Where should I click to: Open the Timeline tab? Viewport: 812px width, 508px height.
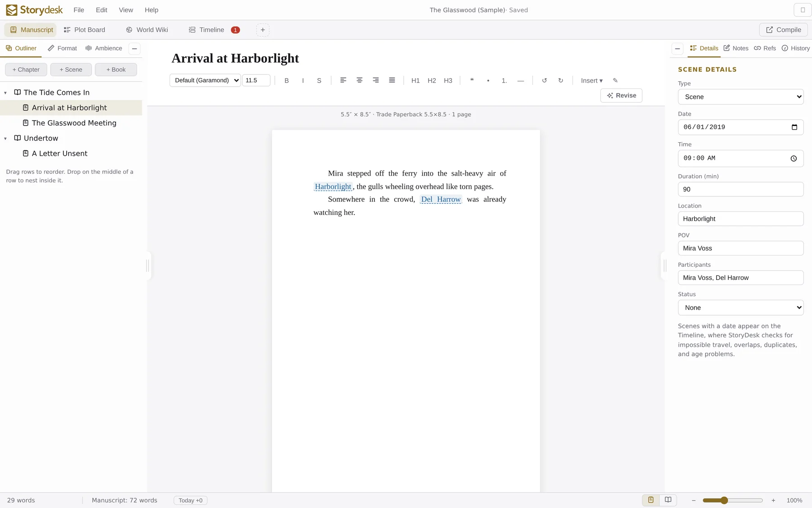[206, 30]
